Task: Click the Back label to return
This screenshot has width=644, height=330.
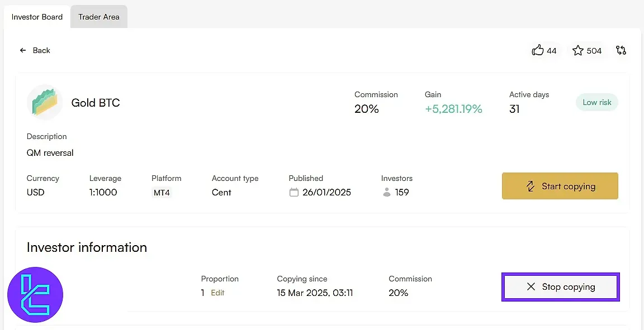Action: point(41,50)
